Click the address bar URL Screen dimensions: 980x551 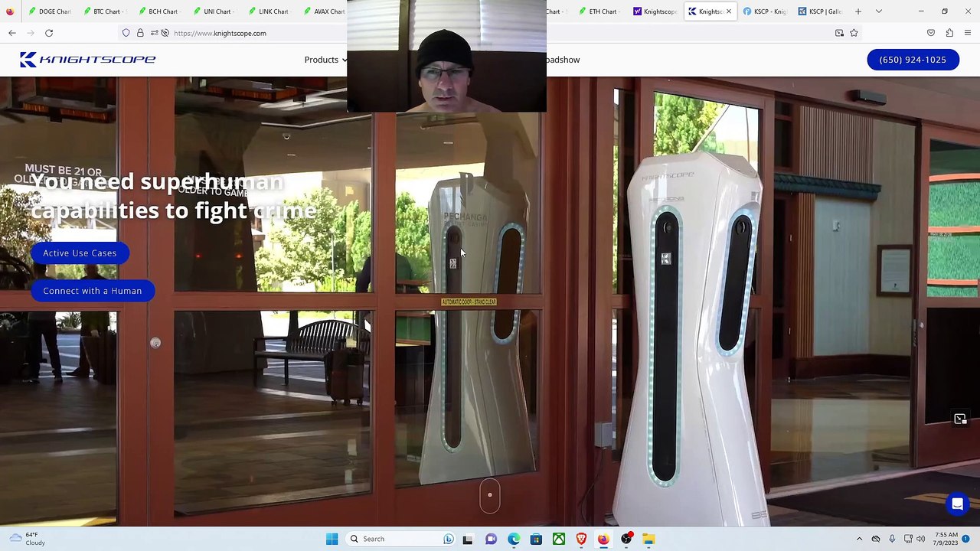click(220, 33)
